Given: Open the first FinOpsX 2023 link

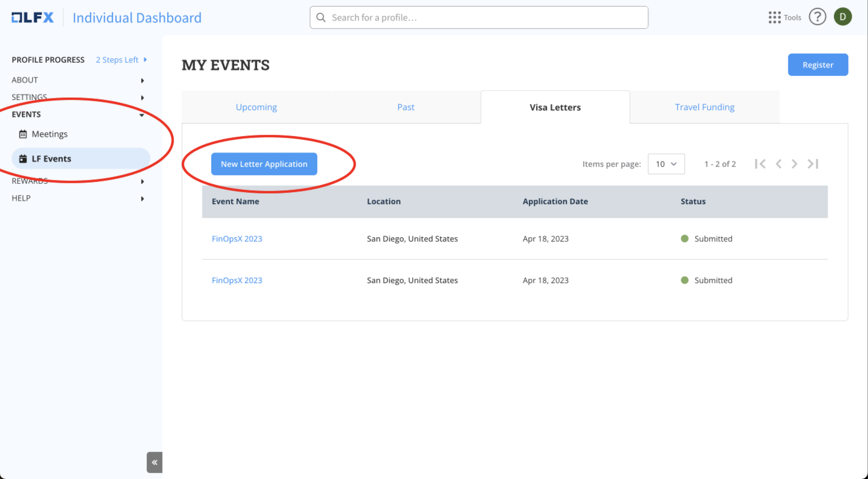Looking at the screenshot, I should (237, 239).
